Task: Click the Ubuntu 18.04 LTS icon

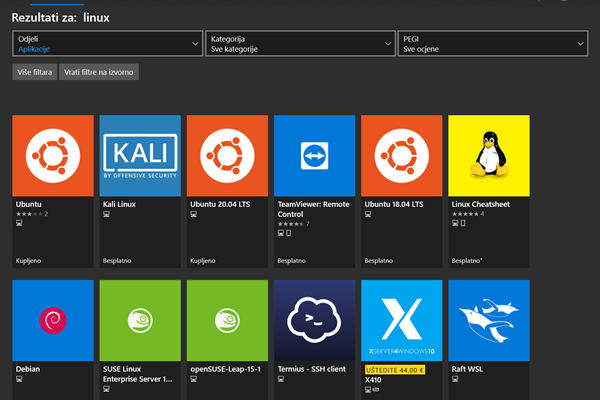Action: [x=402, y=155]
